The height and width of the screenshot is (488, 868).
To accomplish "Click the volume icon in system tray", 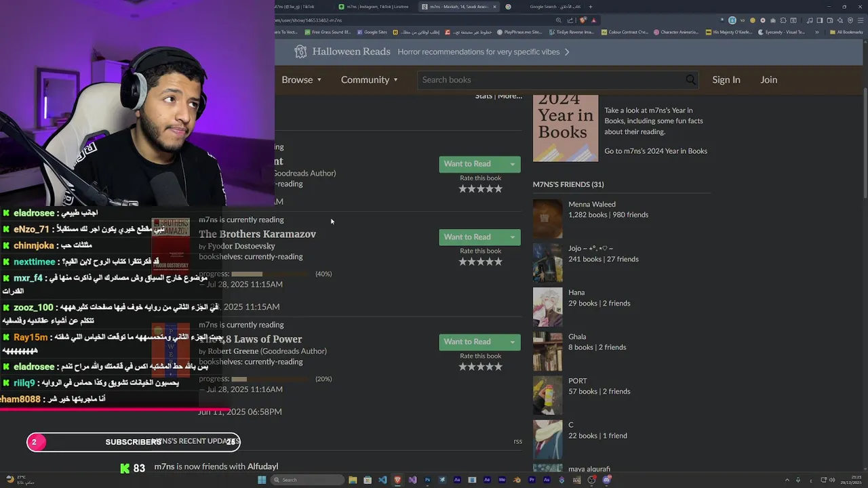I will tap(832, 480).
